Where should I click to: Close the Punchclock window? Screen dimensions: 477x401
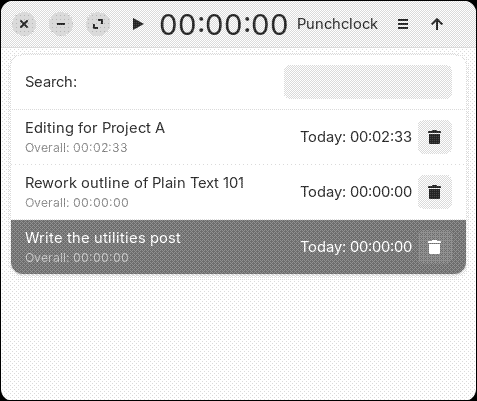(24, 24)
